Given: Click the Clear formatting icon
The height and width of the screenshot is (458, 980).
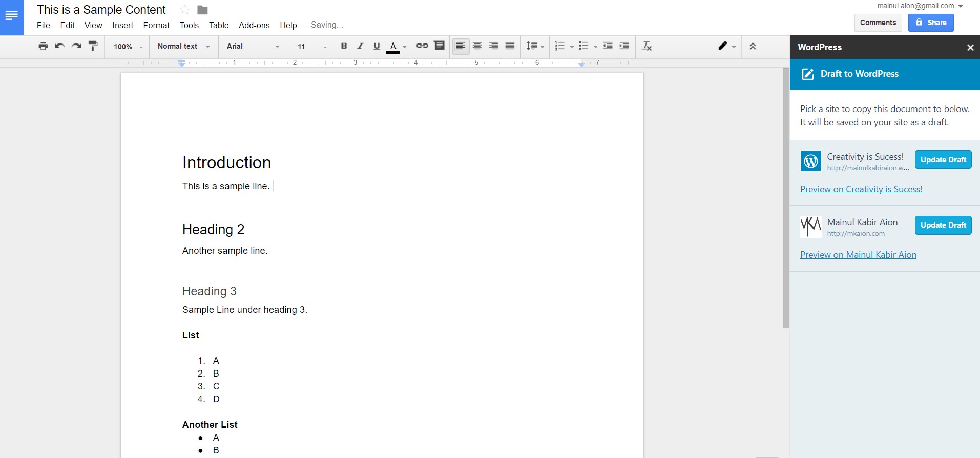Looking at the screenshot, I should pos(647,46).
